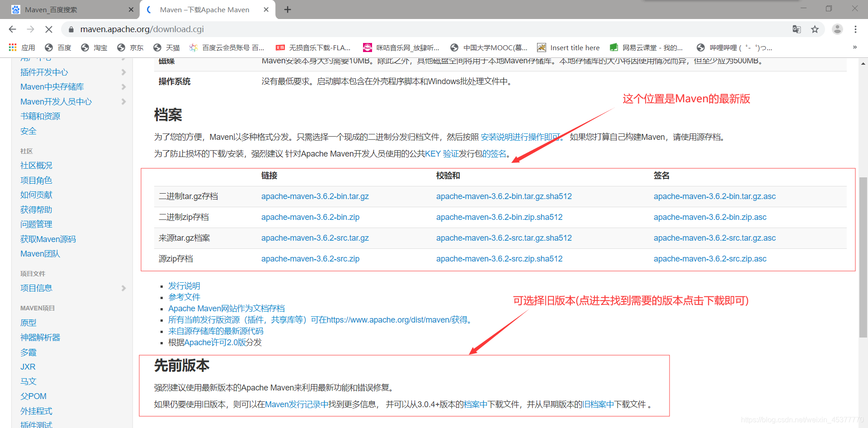
Task: Click the scrollbar up arrow
Action: (x=863, y=63)
